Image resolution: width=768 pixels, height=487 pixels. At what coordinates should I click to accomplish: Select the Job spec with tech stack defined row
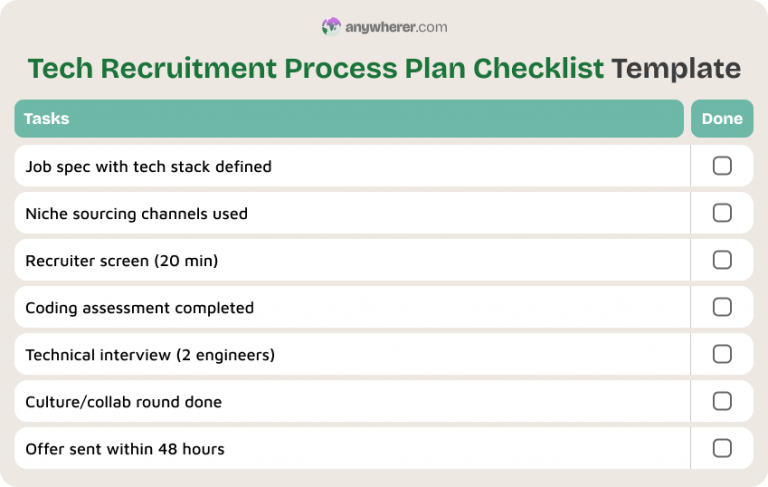tap(148, 167)
